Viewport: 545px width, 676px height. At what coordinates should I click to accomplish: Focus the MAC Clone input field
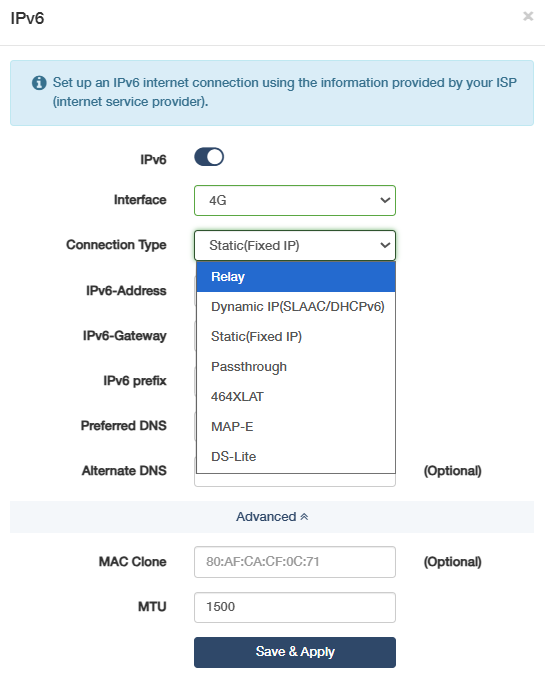point(295,562)
